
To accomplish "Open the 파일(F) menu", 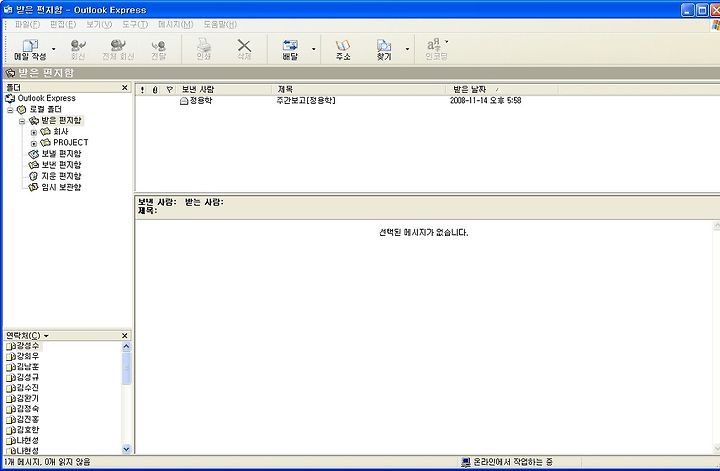I will tap(27, 24).
